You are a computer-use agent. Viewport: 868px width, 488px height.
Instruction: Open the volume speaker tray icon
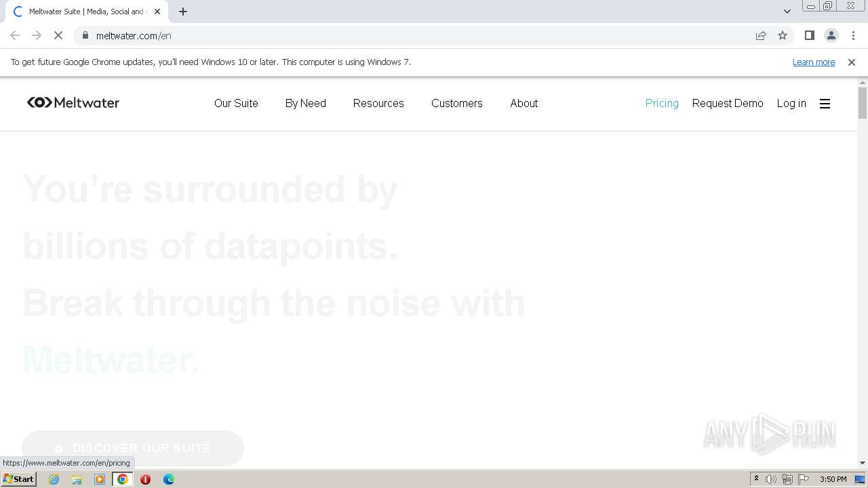771,479
